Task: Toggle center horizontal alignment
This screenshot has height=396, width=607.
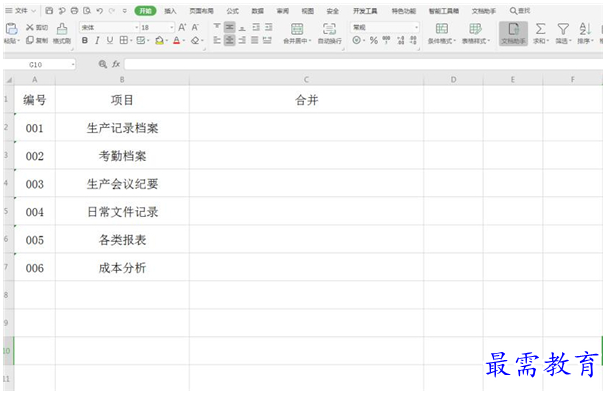Action: 230,40
